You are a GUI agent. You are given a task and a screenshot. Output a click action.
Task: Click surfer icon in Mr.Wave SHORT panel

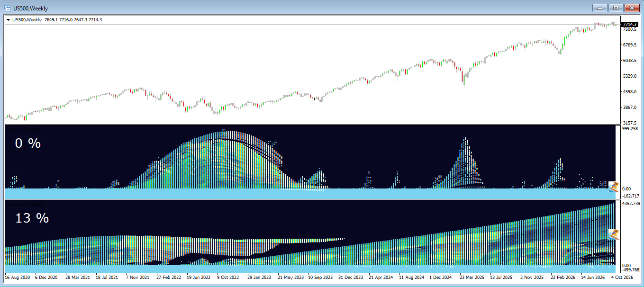614,234
